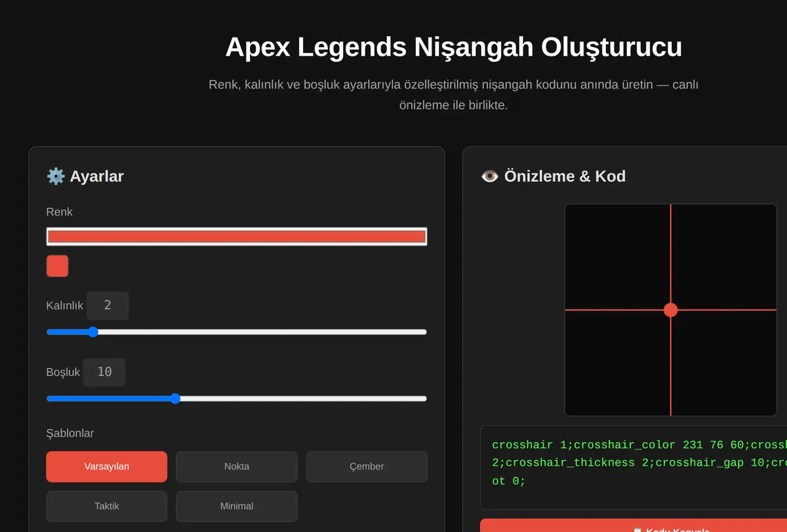Screen dimensions: 787x532
Task: Click the Kalınlık value field showing 2
Action: pos(108,306)
